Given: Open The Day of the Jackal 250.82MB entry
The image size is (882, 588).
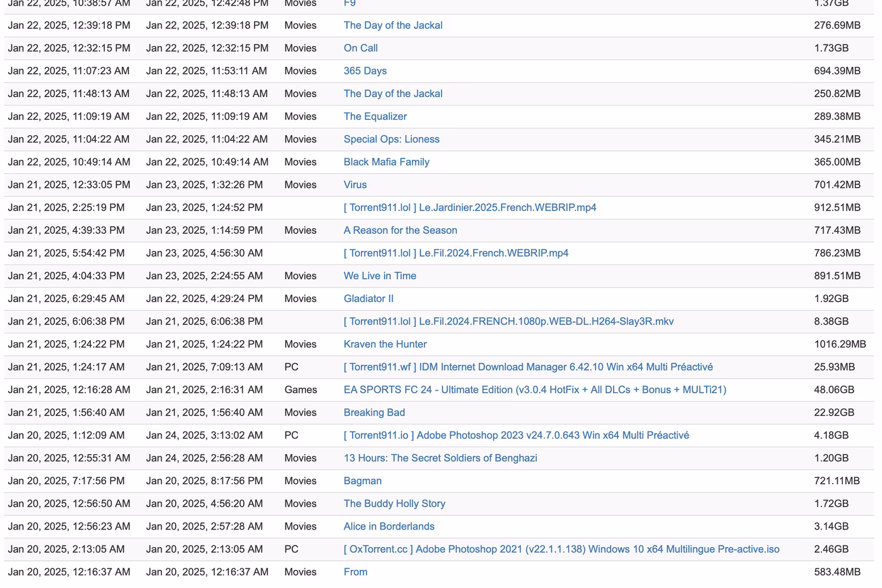Looking at the screenshot, I should (393, 94).
